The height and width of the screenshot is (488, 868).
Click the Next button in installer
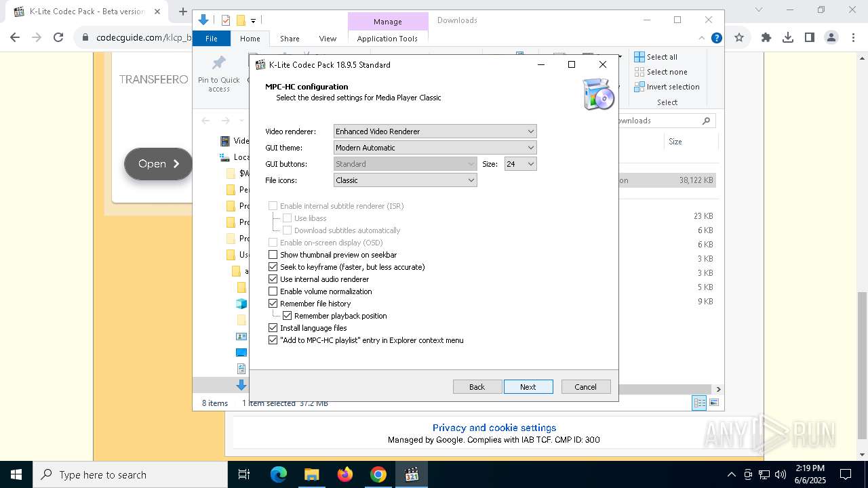[x=528, y=387]
